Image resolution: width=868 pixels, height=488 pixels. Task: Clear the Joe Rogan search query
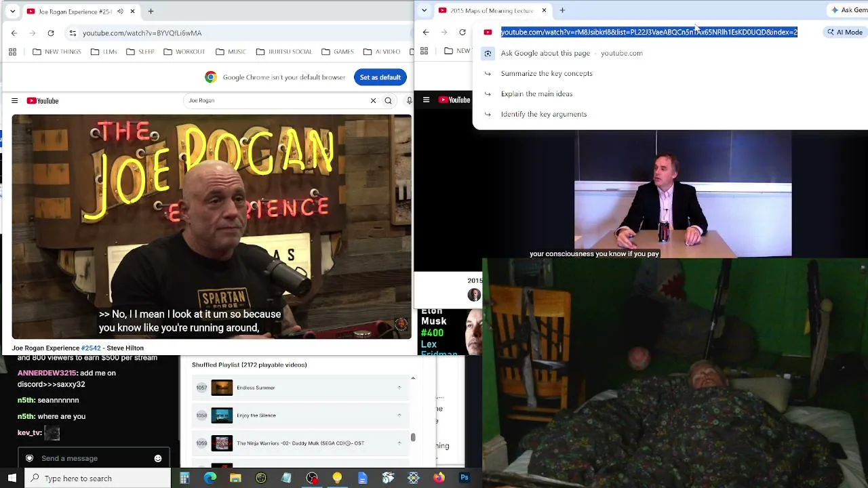373,100
